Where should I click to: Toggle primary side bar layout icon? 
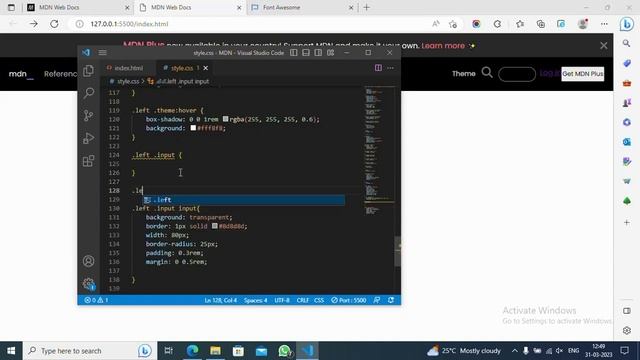tap(293, 53)
